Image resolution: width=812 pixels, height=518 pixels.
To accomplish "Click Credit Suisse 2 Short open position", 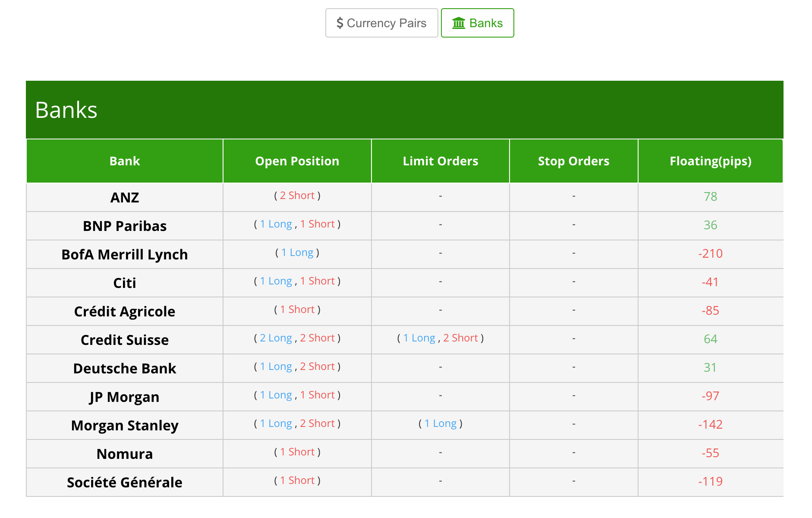I will point(318,338).
